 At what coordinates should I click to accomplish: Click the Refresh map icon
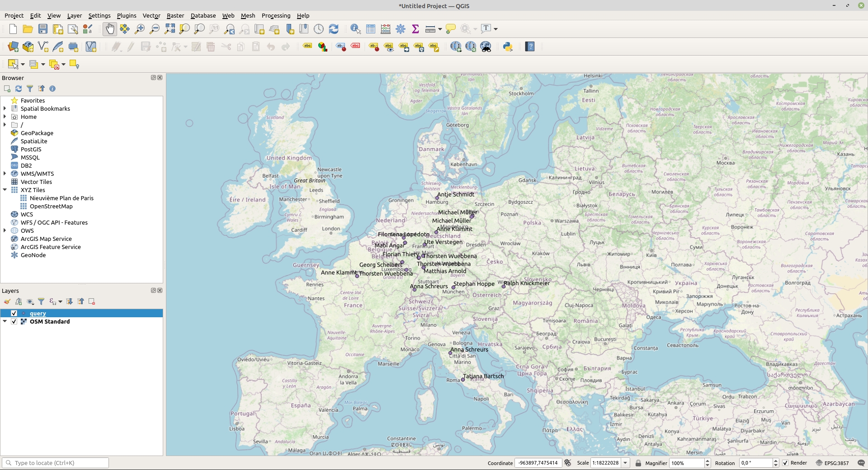334,29
